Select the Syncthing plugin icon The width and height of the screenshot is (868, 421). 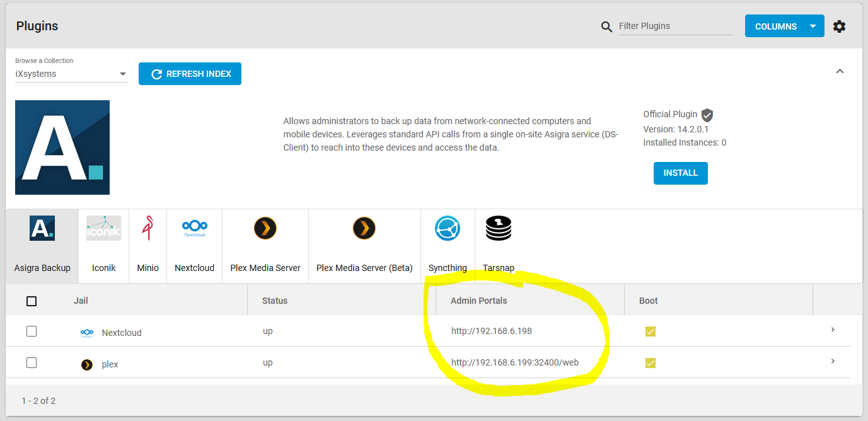click(448, 228)
